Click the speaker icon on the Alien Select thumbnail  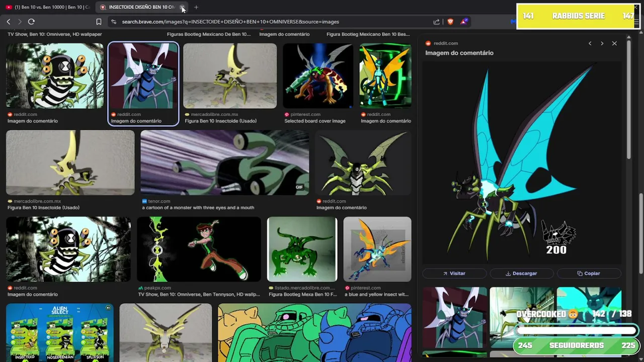click(108, 308)
